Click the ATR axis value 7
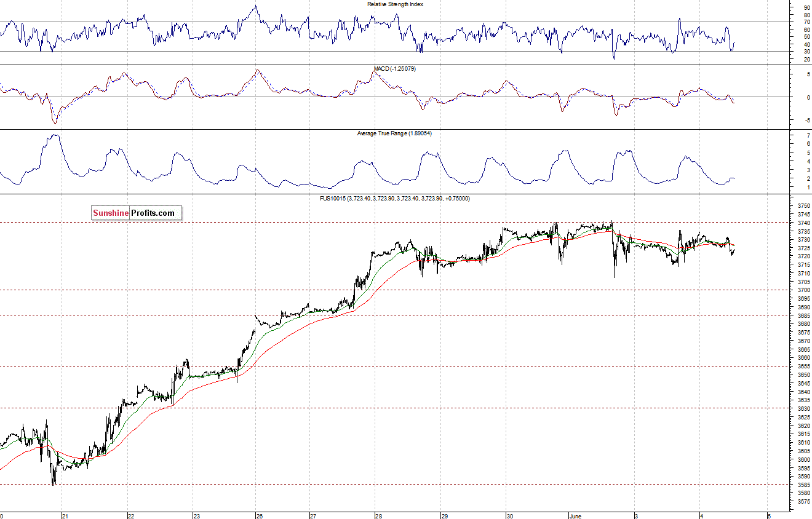 (807, 135)
